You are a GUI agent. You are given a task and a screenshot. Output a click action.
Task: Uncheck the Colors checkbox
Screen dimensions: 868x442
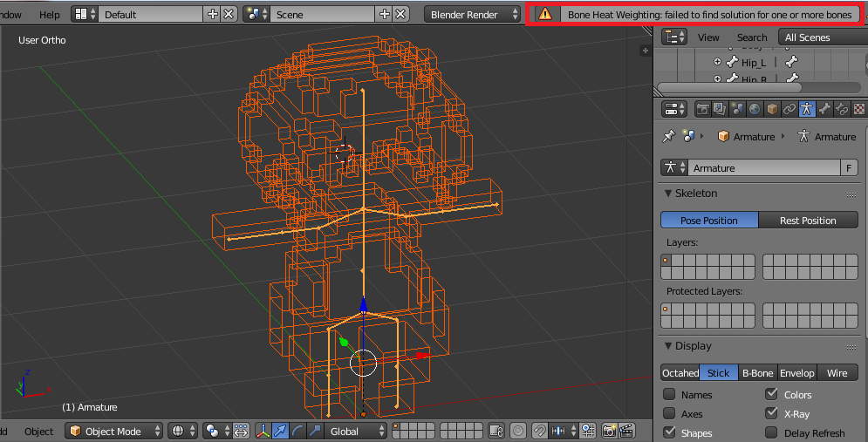(x=772, y=394)
